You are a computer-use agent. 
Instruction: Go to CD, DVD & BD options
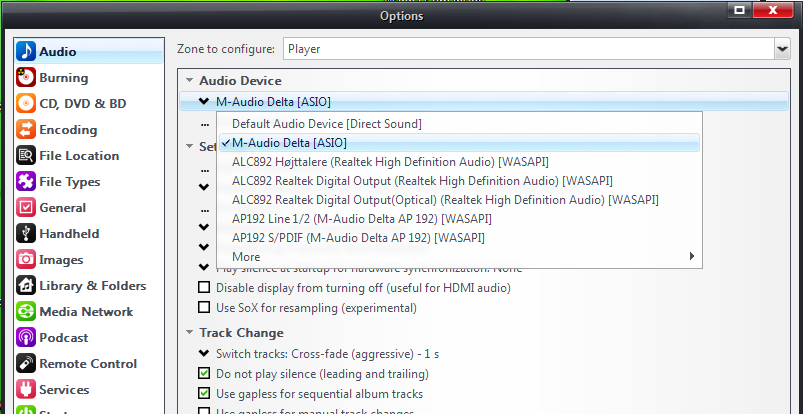point(89,104)
